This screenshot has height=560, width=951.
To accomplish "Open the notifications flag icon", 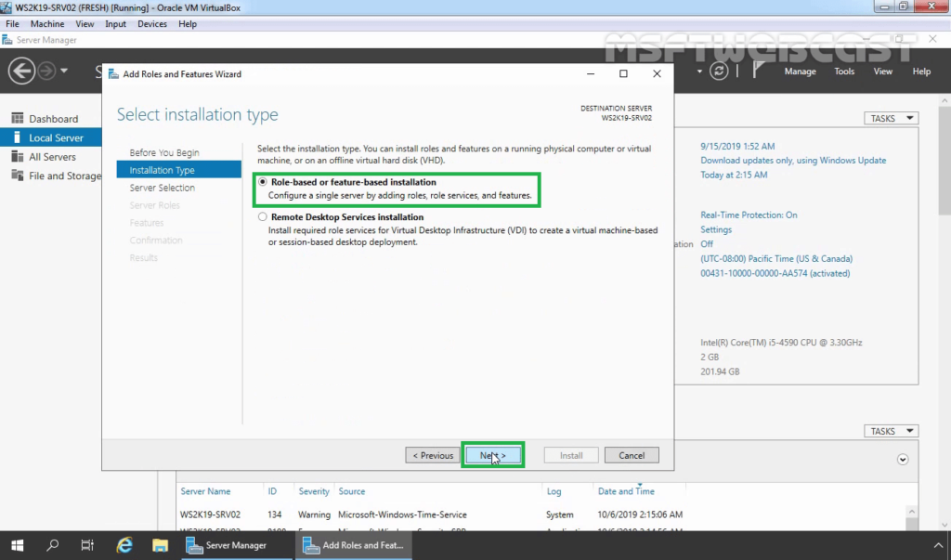I will (758, 71).
